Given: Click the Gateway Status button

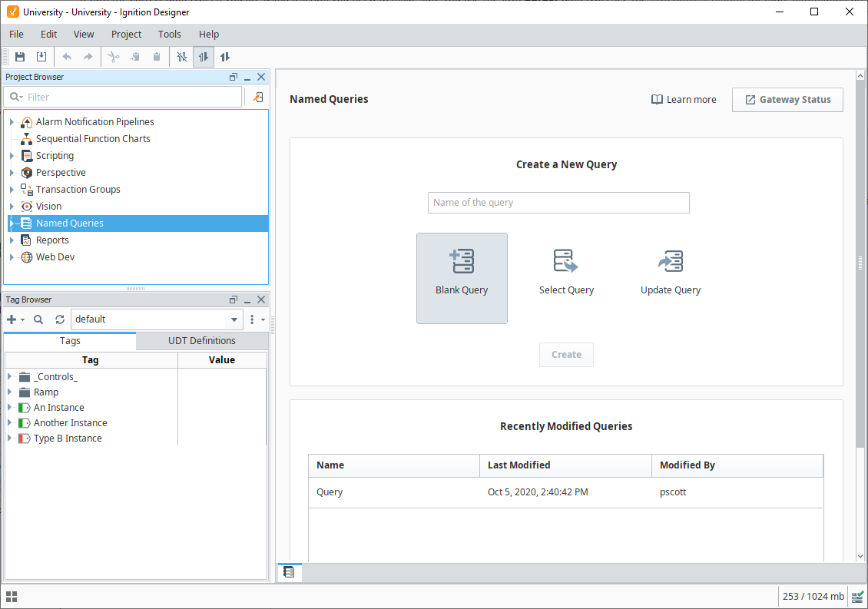Looking at the screenshot, I should pyautogui.click(x=787, y=100).
